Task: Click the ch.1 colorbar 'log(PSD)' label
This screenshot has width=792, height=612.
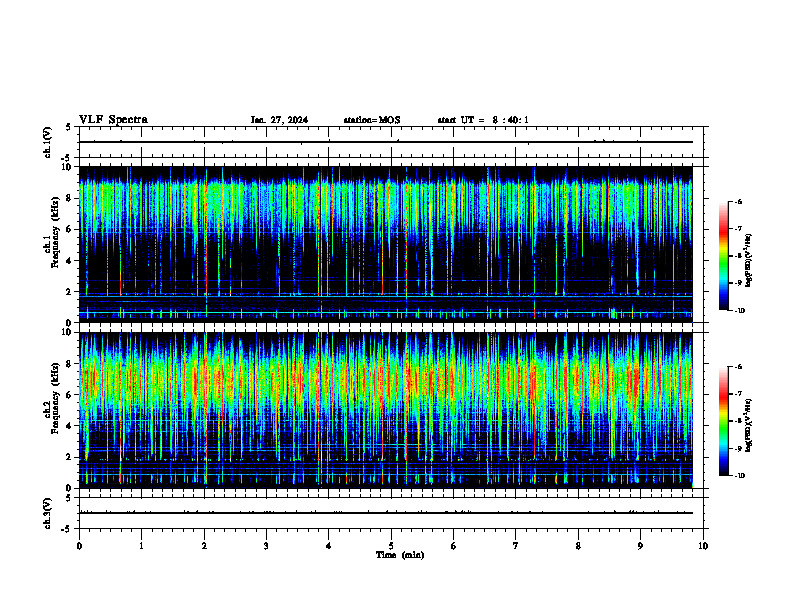Action: pos(749,261)
